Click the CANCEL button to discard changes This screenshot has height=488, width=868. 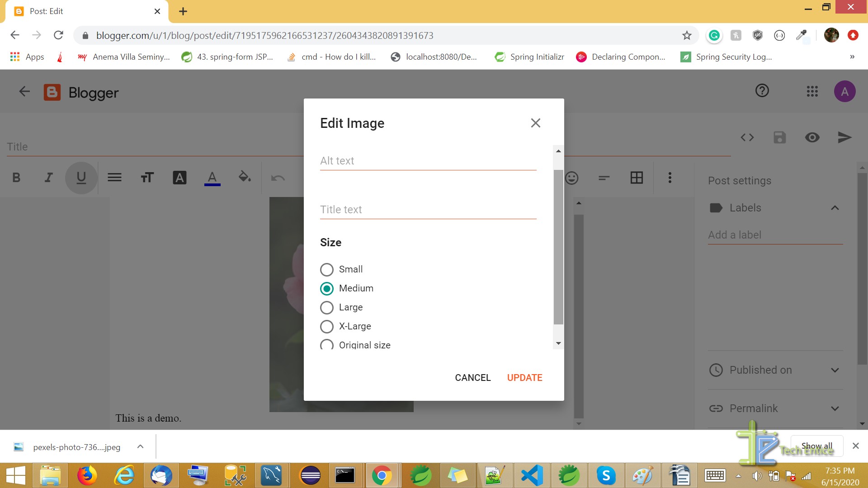[473, 377]
